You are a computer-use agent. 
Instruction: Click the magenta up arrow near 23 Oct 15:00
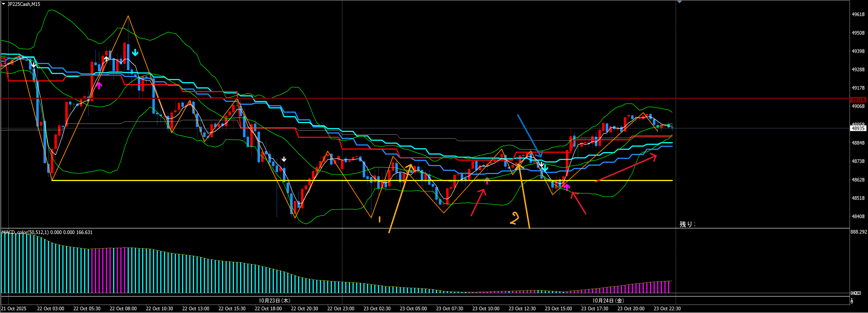tap(567, 187)
